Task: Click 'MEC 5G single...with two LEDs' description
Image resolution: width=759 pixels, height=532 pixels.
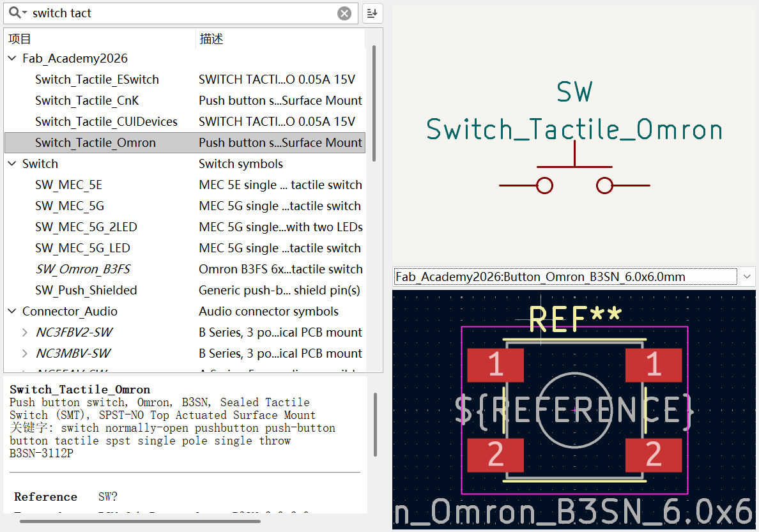Action: pos(280,227)
